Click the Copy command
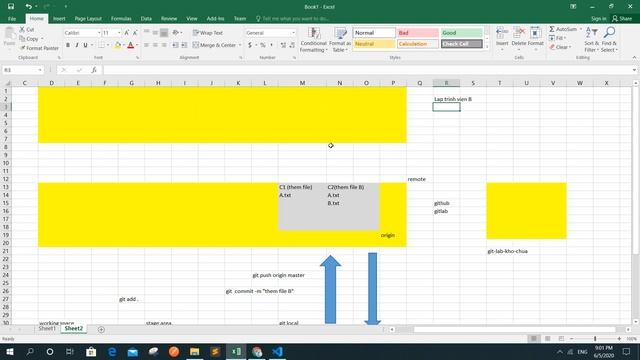Viewport: 640px width, 360px height. pos(29,39)
